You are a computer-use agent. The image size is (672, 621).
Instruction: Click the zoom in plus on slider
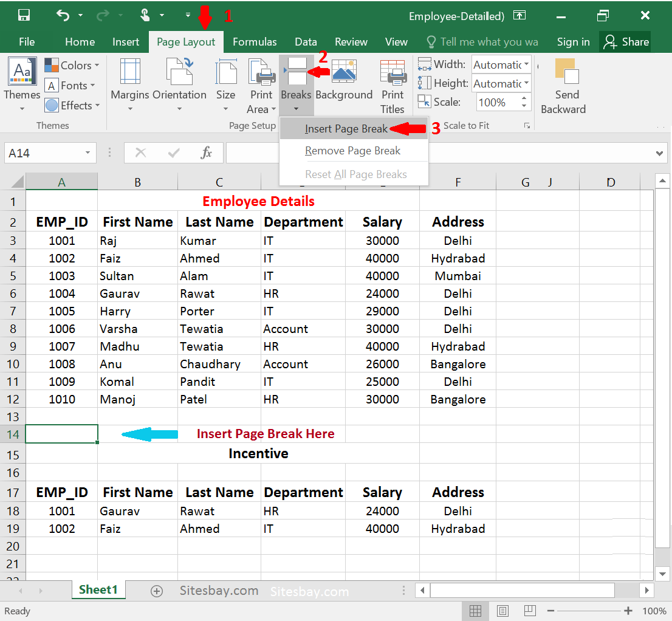(628, 611)
